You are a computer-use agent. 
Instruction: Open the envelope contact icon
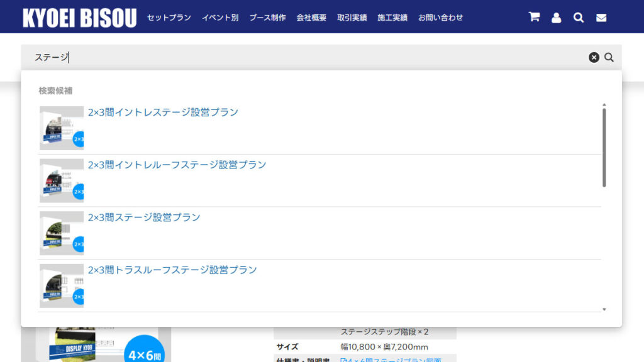(x=601, y=18)
